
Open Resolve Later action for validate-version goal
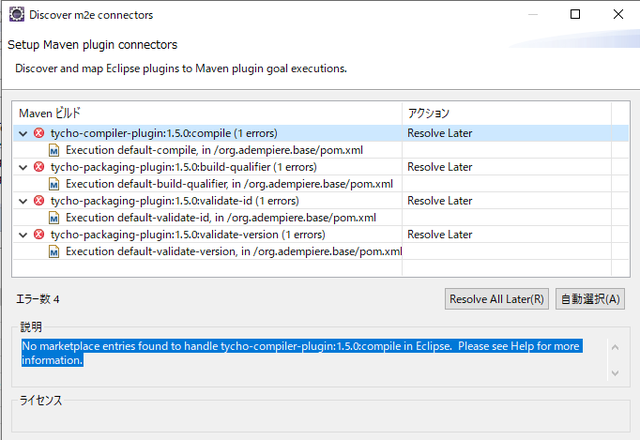click(x=440, y=235)
